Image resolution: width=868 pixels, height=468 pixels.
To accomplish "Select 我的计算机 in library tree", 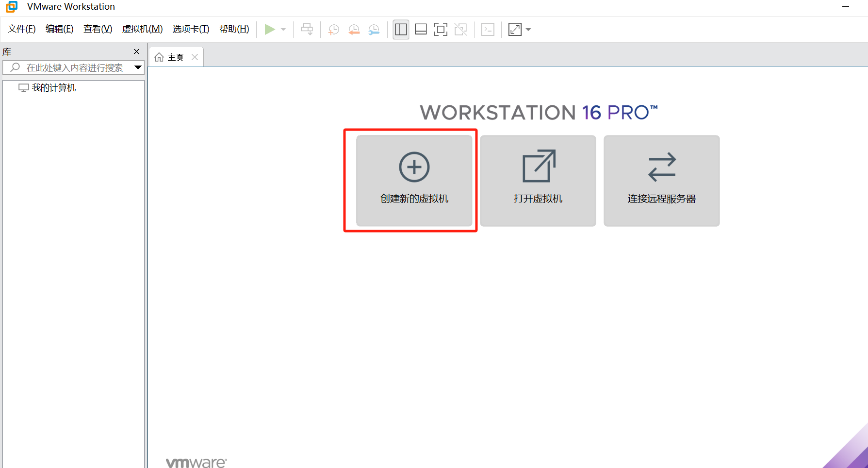I will [48, 88].
